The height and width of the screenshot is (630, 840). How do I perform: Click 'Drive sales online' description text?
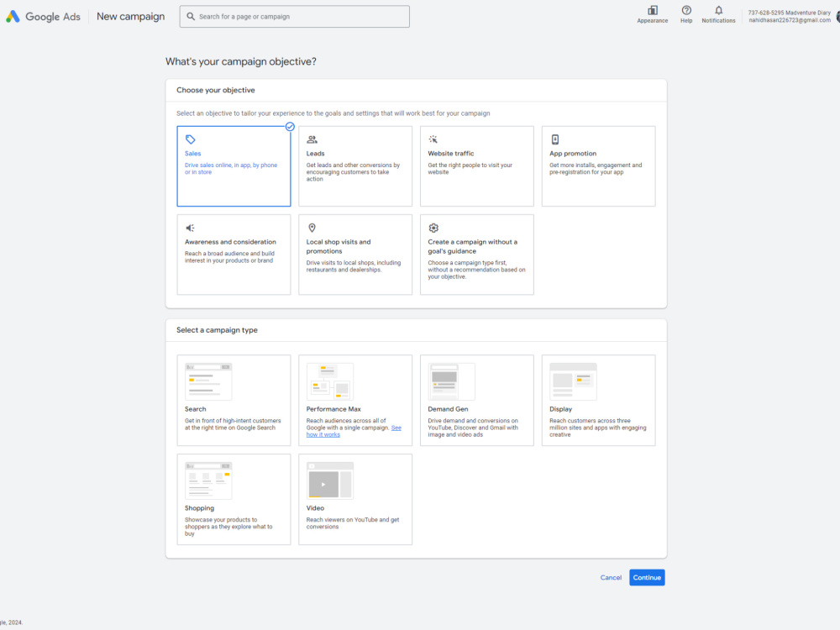coord(231,169)
